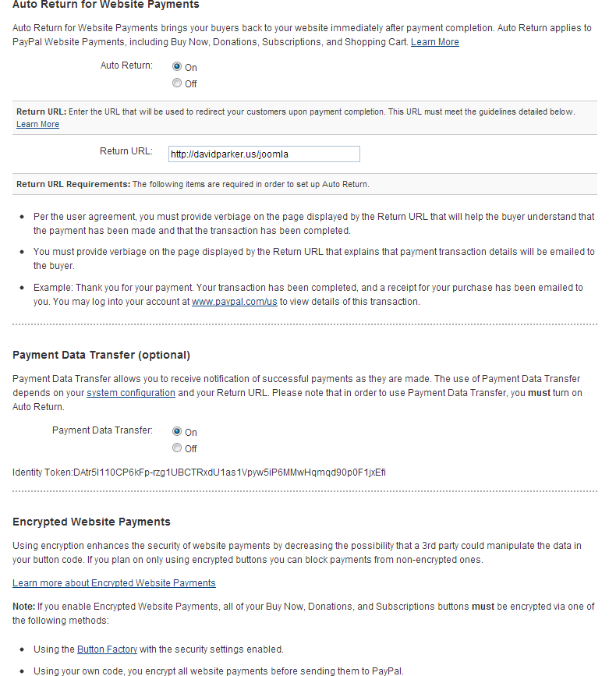Click the Payment Data Transfer (optional) heading
Viewport: 616px width, 676px height.
(x=101, y=356)
